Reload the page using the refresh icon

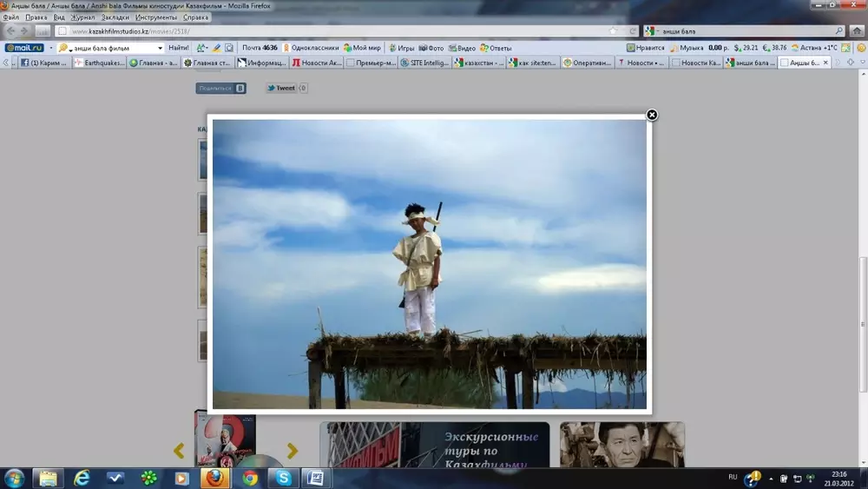point(634,31)
